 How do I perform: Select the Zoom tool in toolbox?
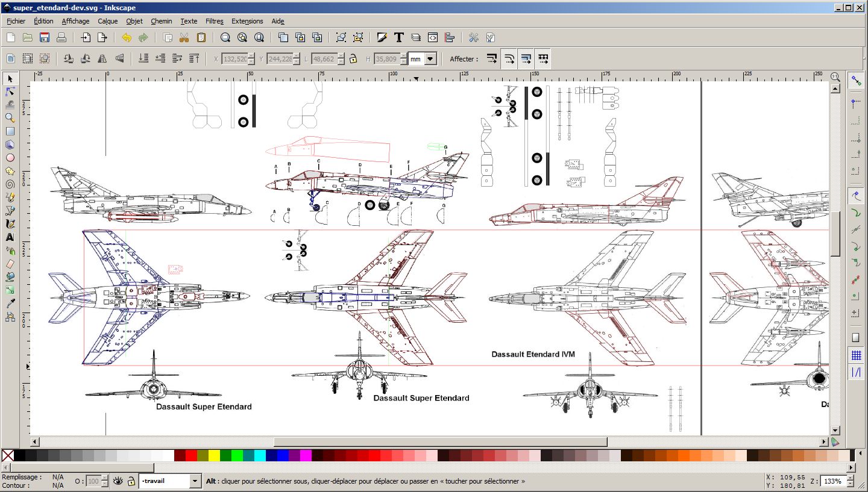10,118
